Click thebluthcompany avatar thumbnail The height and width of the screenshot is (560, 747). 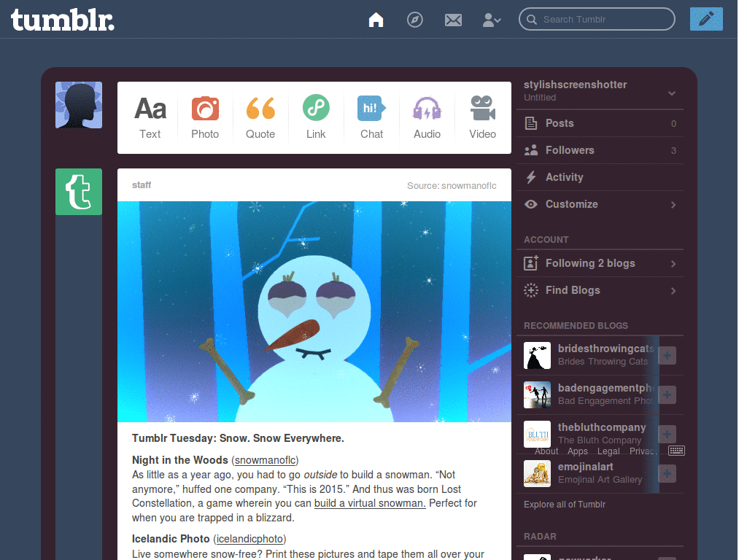pos(537,434)
